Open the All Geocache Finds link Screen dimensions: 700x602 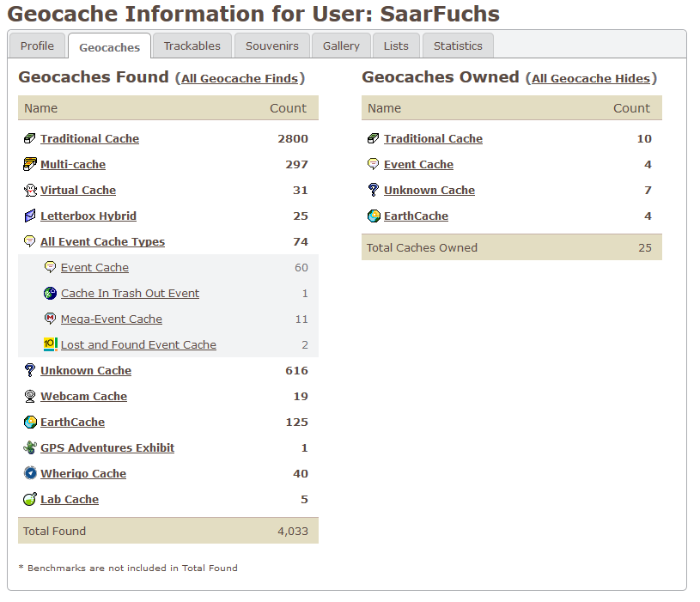(240, 78)
